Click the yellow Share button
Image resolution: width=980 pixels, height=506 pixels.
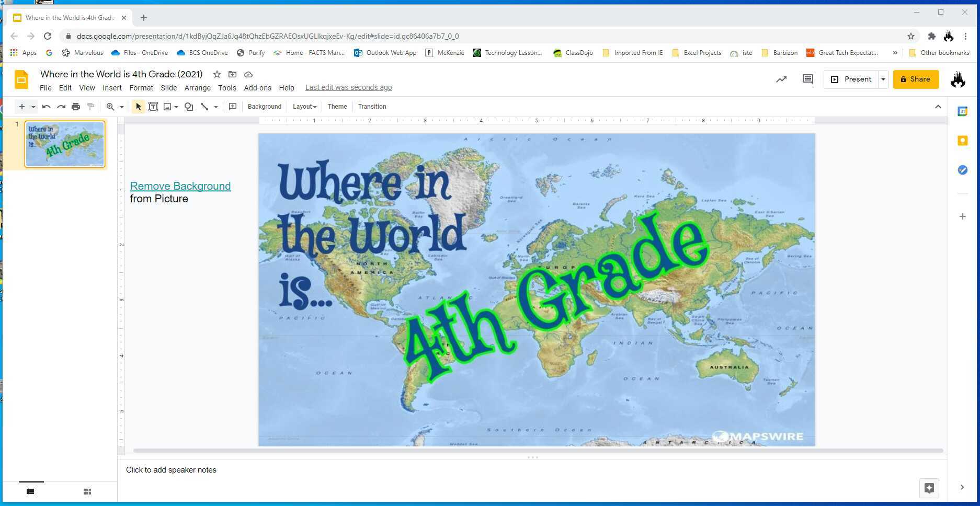(915, 79)
